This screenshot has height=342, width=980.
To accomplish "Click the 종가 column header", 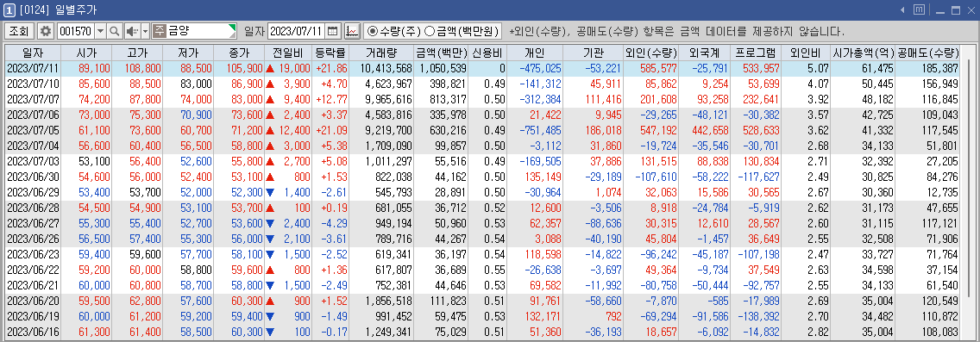I will pos(239,53).
